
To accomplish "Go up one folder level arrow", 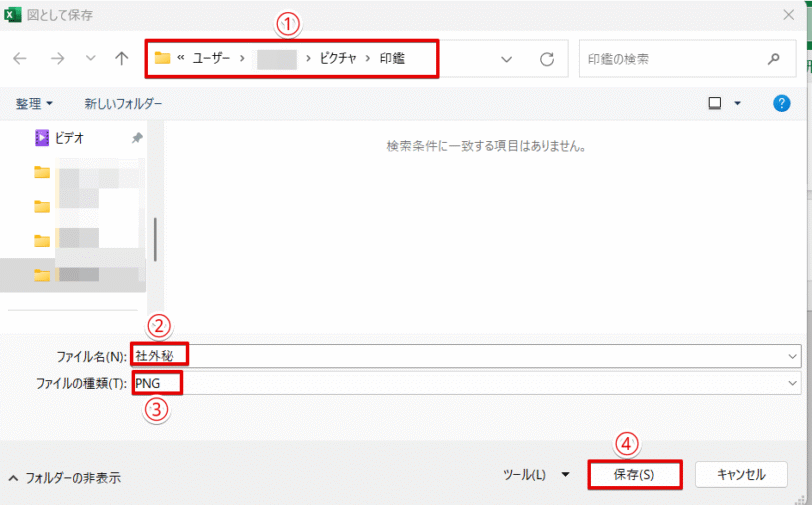I will [x=121, y=59].
